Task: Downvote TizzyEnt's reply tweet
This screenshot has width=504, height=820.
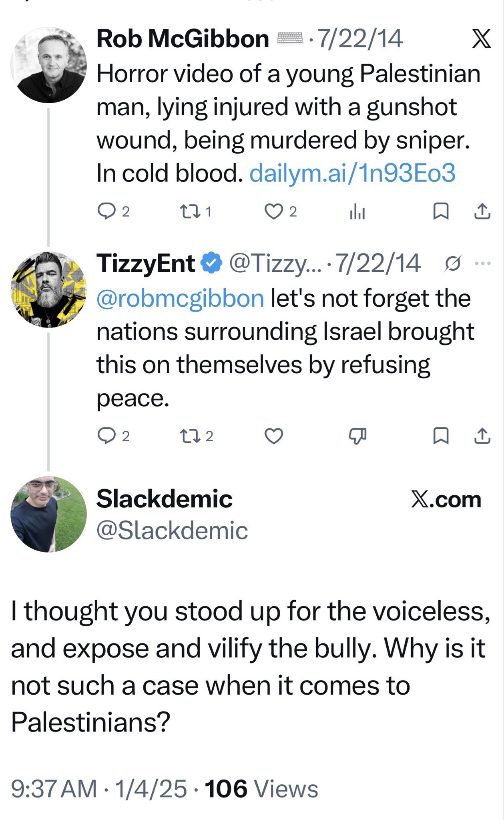Action: pyautogui.click(x=357, y=436)
